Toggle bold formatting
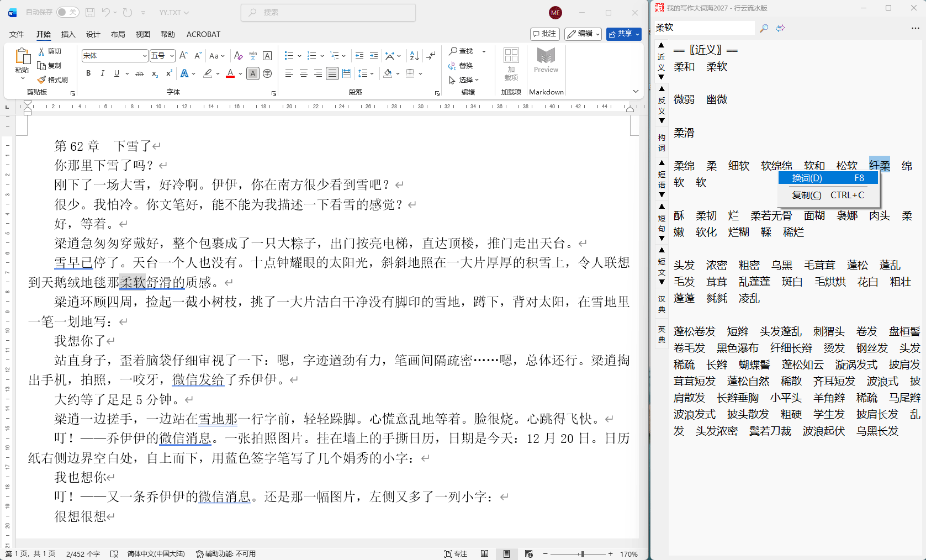This screenshot has width=926, height=560. (88, 73)
